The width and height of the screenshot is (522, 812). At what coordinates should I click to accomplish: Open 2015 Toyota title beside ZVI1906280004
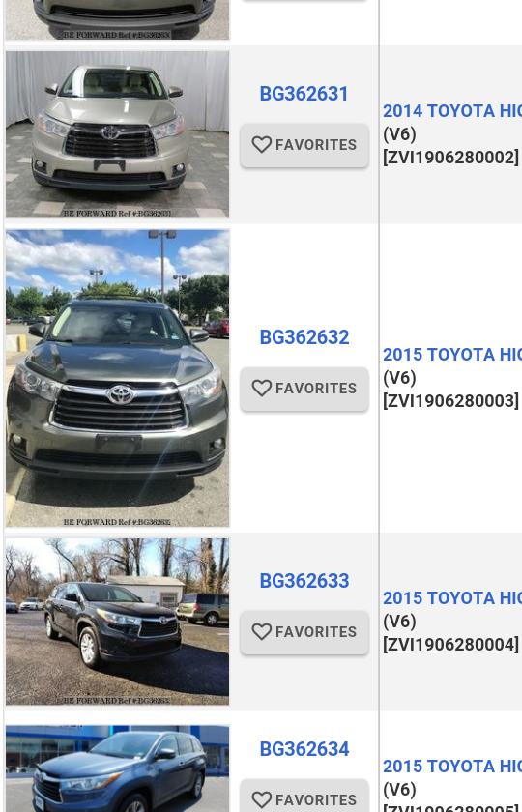click(x=452, y=597)
